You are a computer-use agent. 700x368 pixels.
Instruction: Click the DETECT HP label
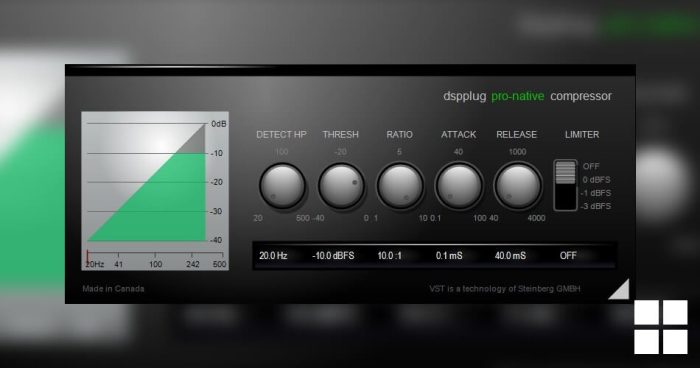[x=281, y=134]
